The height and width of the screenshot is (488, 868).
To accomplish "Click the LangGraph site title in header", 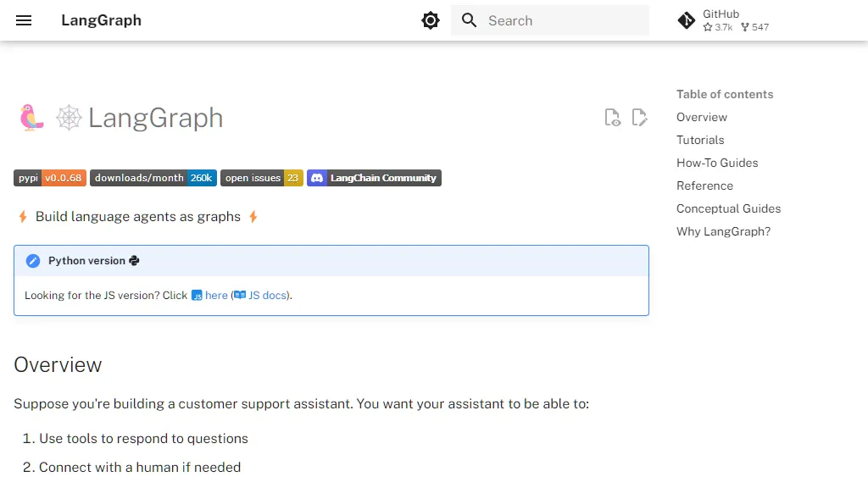I will (x=102, y=20).
